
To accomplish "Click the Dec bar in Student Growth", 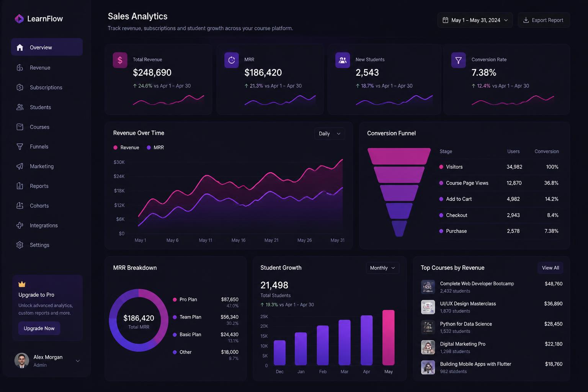I will pos(280,353).
